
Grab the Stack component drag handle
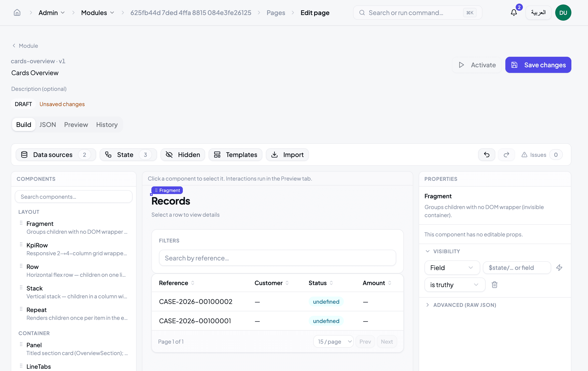[x=21, y=287]
